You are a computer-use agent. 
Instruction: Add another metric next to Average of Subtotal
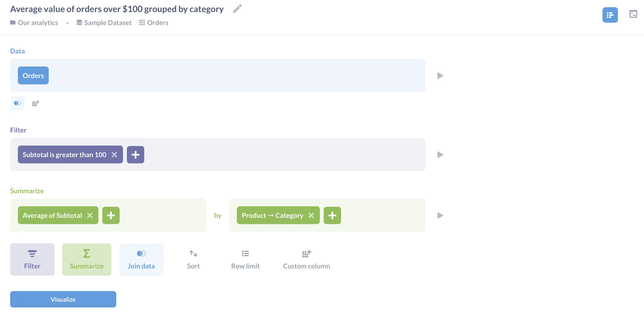pos(111,215)
